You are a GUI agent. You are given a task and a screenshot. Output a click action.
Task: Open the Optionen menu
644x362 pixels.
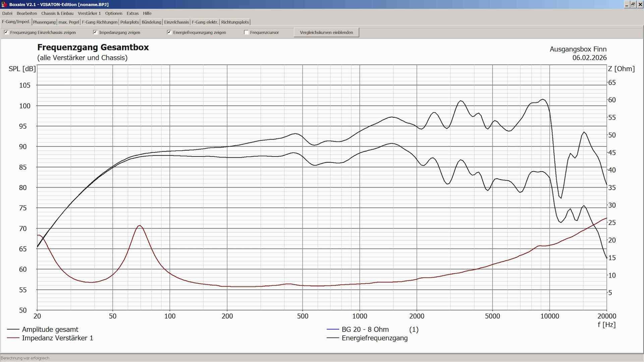tap(114, 13)
